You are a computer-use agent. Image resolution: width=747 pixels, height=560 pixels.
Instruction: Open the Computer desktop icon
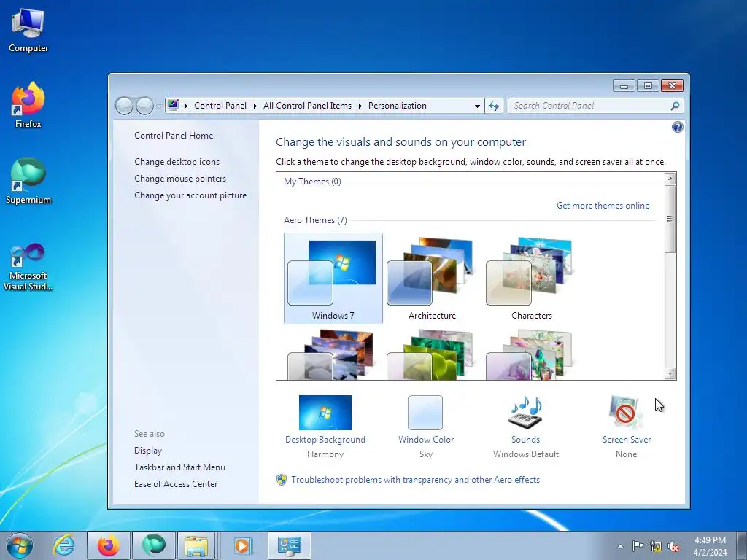click(x=28, y=30)
